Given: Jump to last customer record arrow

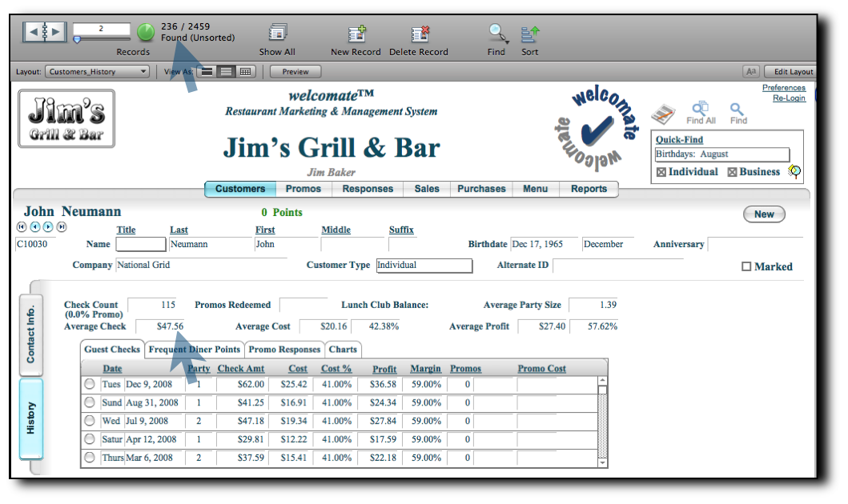Looking at the screenshot, I should (62, 227).
